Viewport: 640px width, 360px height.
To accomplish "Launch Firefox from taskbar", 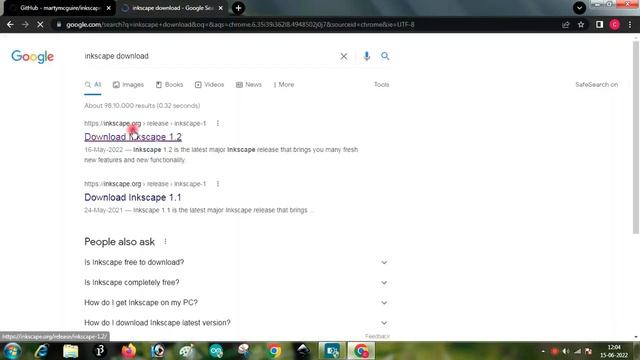I will (x=129, y=351).
